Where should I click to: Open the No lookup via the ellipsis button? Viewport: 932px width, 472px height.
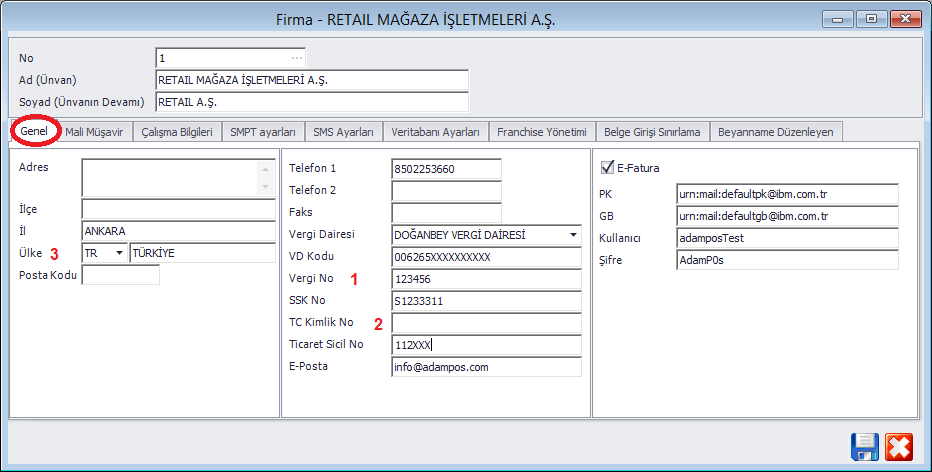click(297, 58)
